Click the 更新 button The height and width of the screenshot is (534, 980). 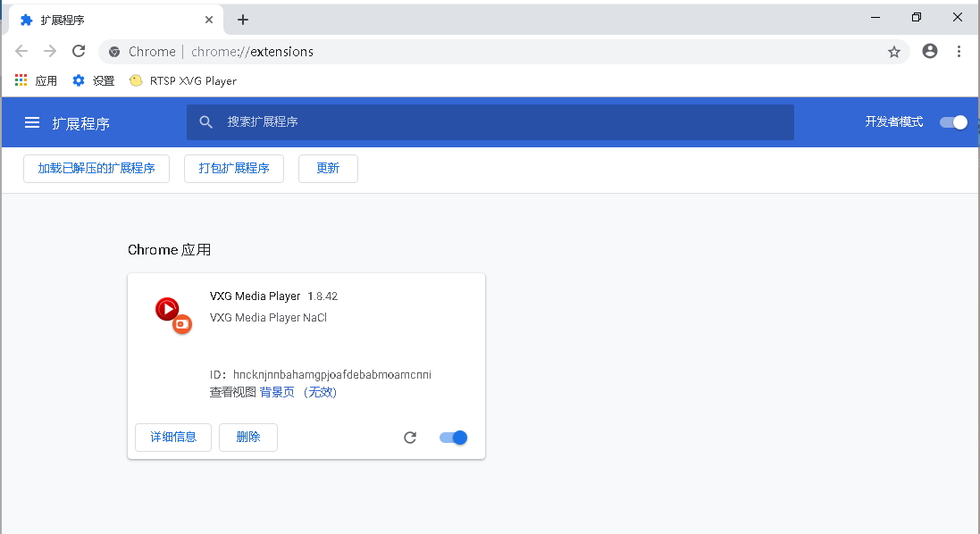[x=328, y=169]
